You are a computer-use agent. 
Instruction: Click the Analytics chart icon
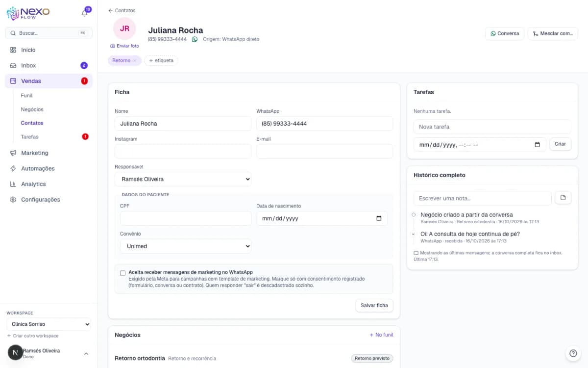coord(13,184)
